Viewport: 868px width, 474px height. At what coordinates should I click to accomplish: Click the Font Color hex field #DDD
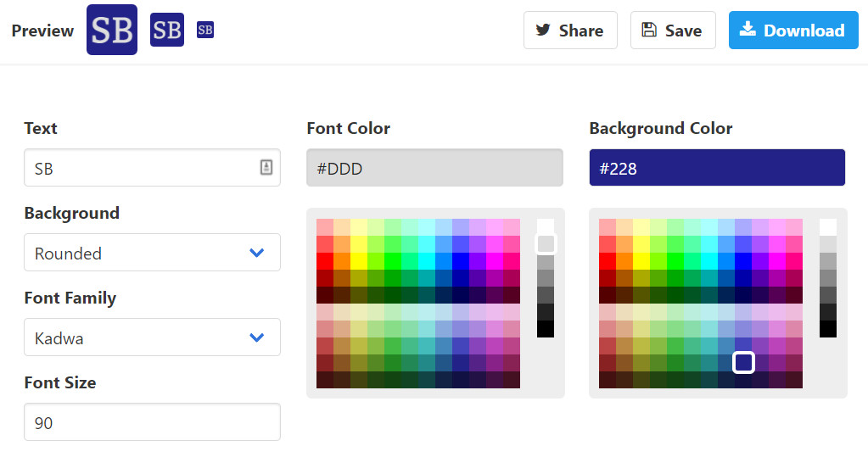click(x=434, y=168)
